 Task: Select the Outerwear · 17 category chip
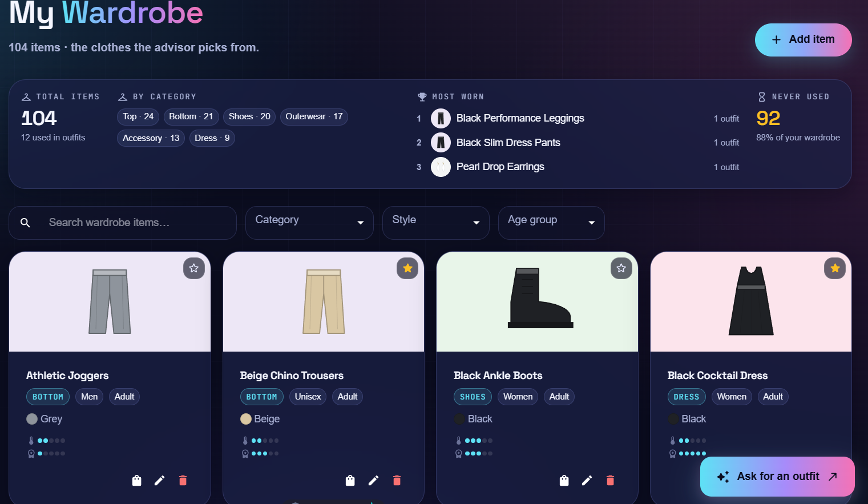pyautogui.click(x=314, y=116)
